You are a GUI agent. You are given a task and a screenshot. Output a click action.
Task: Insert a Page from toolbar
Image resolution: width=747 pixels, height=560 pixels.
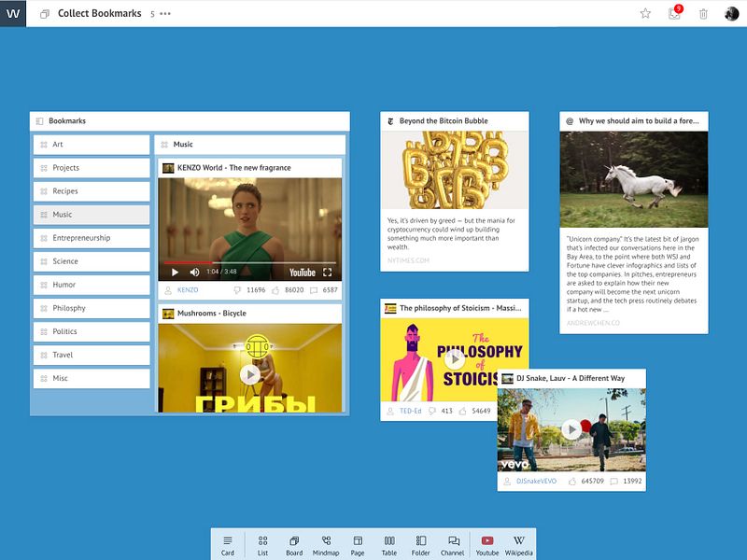pyautogui.click(x=358, y=546)
